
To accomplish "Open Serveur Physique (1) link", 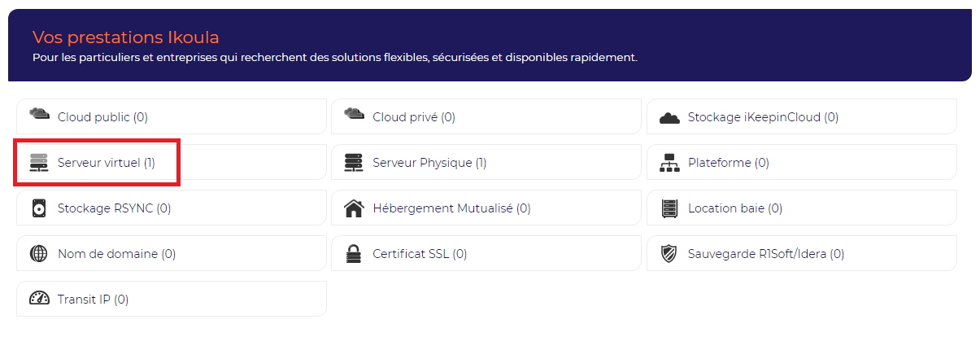I will point(429,163).
